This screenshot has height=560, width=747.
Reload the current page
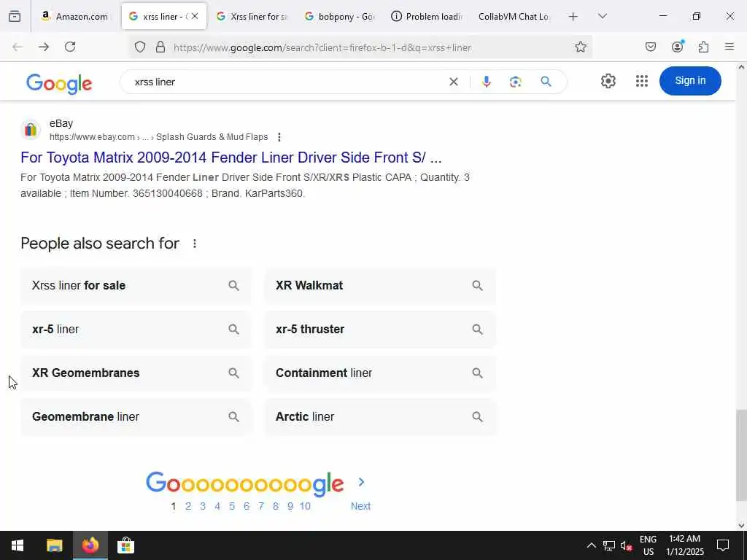pos(70,47)
